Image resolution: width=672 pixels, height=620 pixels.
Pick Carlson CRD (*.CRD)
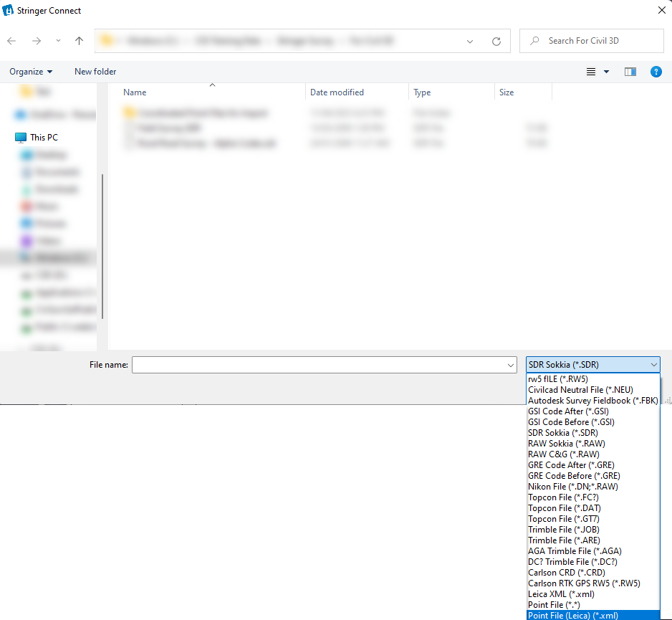(x=593, y=573)
